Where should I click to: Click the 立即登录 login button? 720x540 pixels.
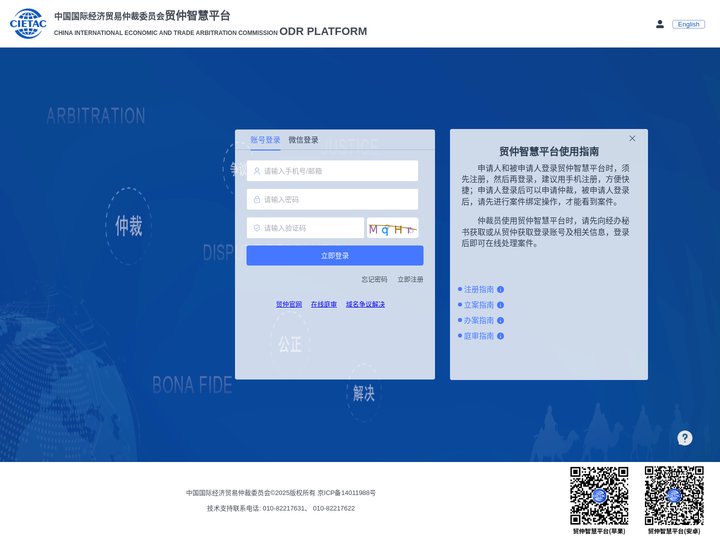[x=335, y=256]
